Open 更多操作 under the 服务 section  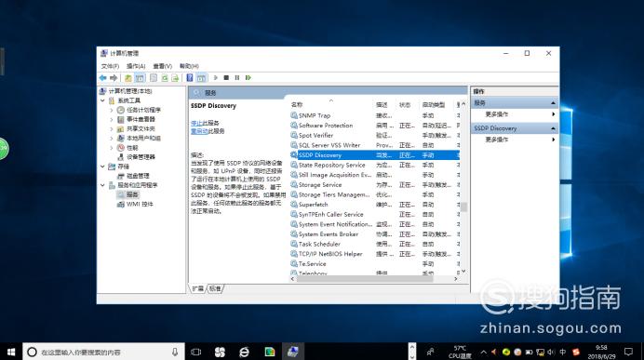pyautogui.click(x=497, y=114)
